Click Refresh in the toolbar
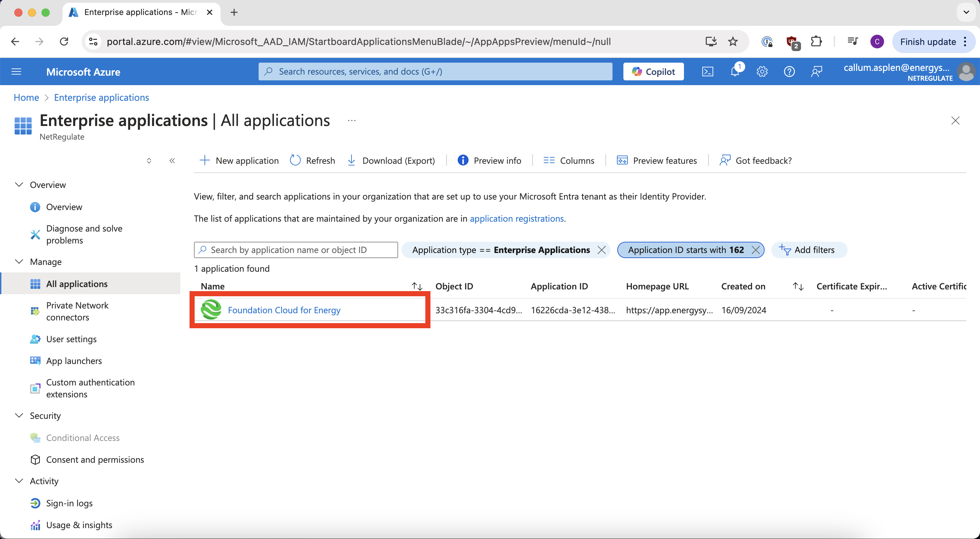This screenshot has width=980, height=539. click(x=313, y=160)
